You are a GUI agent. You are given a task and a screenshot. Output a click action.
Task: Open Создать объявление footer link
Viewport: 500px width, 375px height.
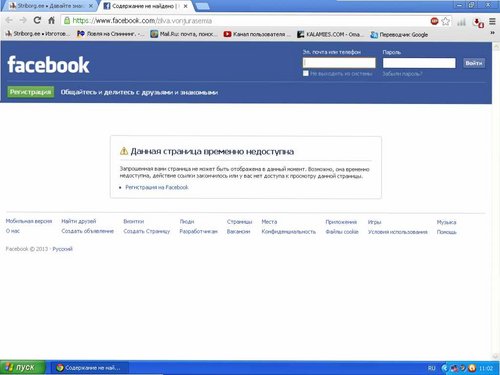[87, 231]
